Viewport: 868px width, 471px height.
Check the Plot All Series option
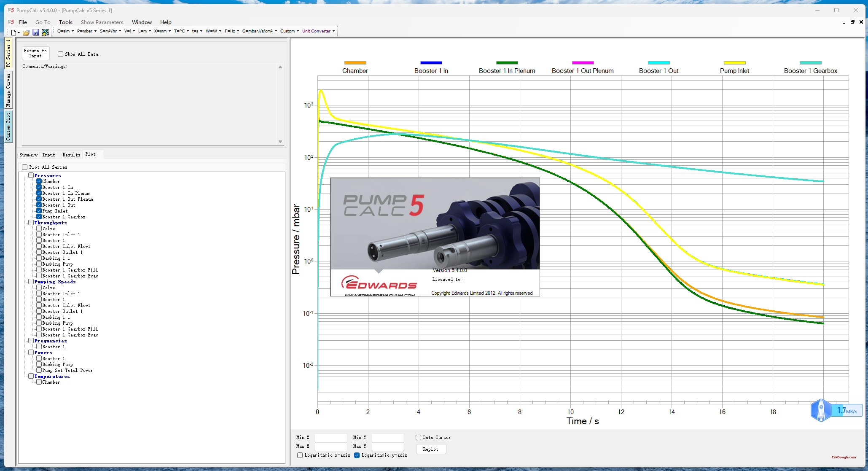click(x=24, y=167)
